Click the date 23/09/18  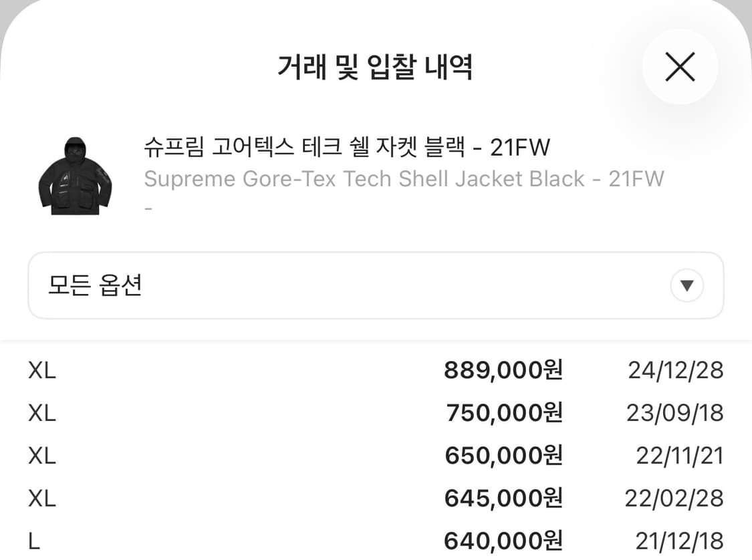click(675, 412)
